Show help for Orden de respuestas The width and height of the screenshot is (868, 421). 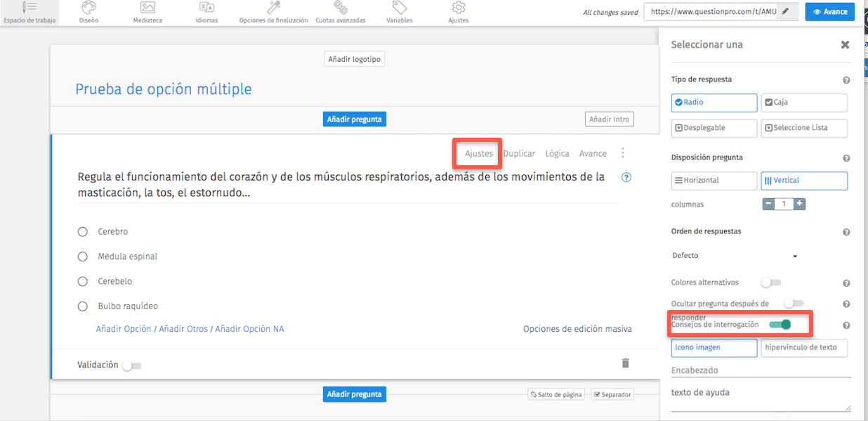tap(846, 232)
